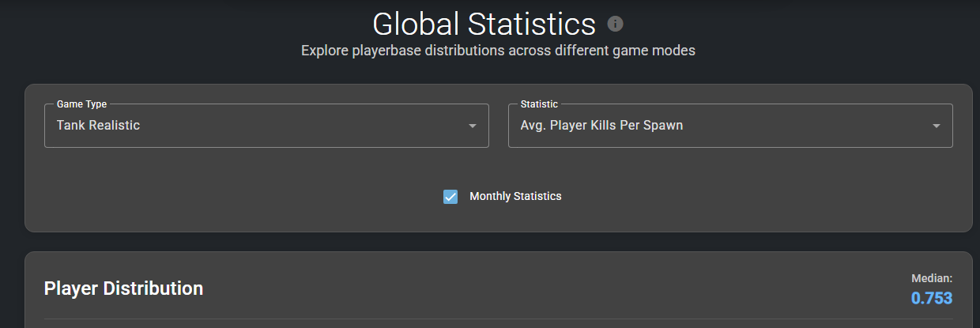Screen dimensions: 980x328
Task: Click the Player Distribution heading
Action: coord(123,288)
